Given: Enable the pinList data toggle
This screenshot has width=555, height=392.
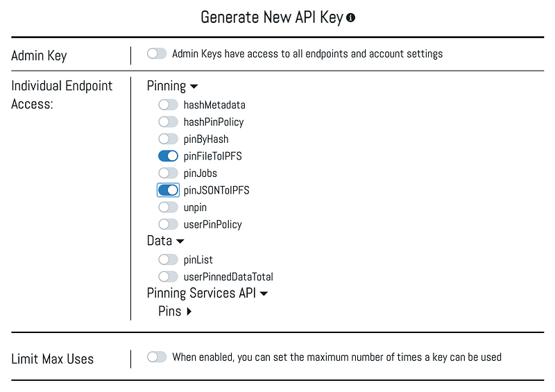Looking at the screenshot, I should pos(168,259).
